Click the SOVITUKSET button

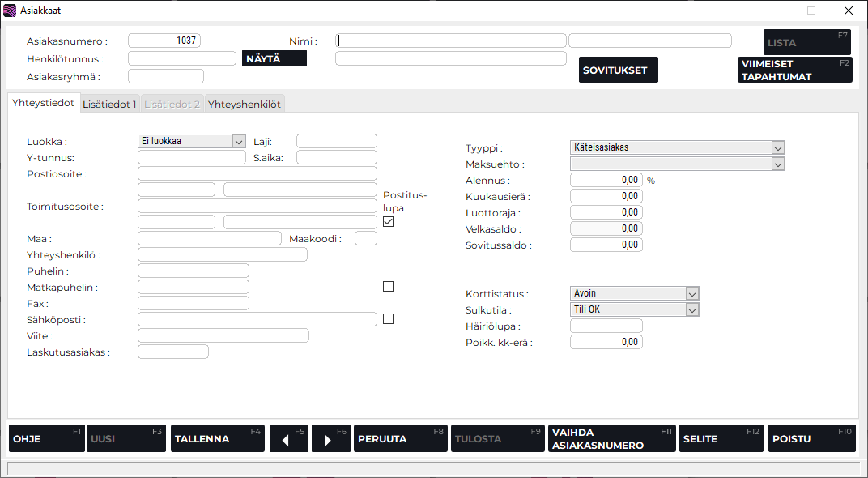(618, 70)
